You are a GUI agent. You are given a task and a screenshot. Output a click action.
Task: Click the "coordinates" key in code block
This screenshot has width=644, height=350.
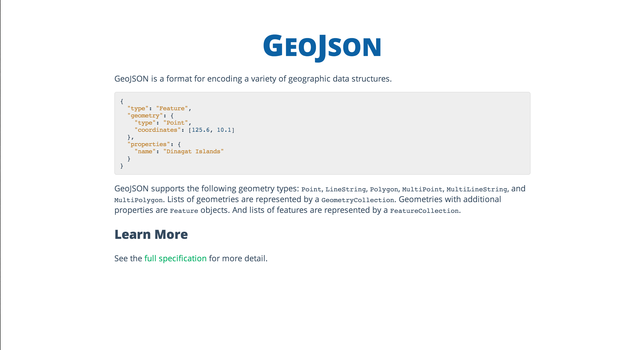point(157,130)
